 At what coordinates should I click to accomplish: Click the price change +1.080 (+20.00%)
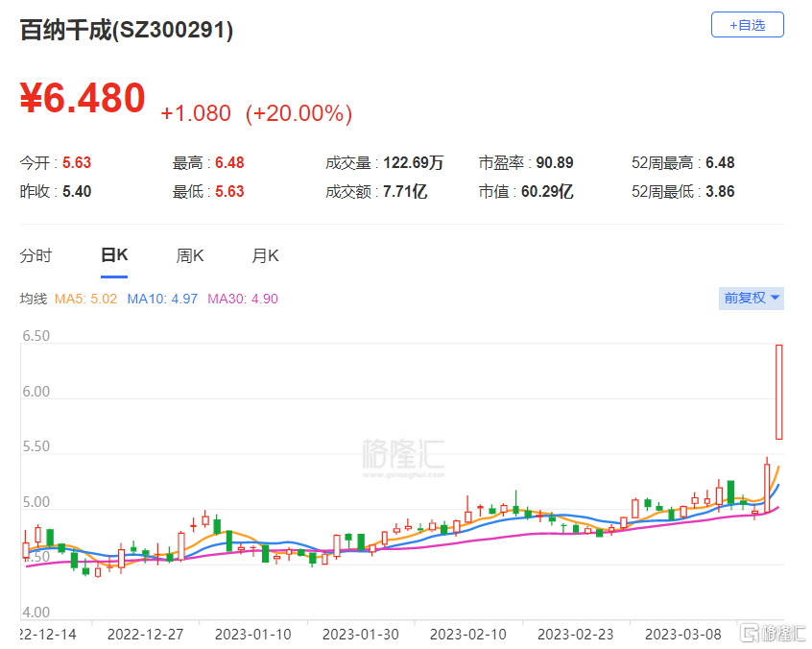point(256,113)
